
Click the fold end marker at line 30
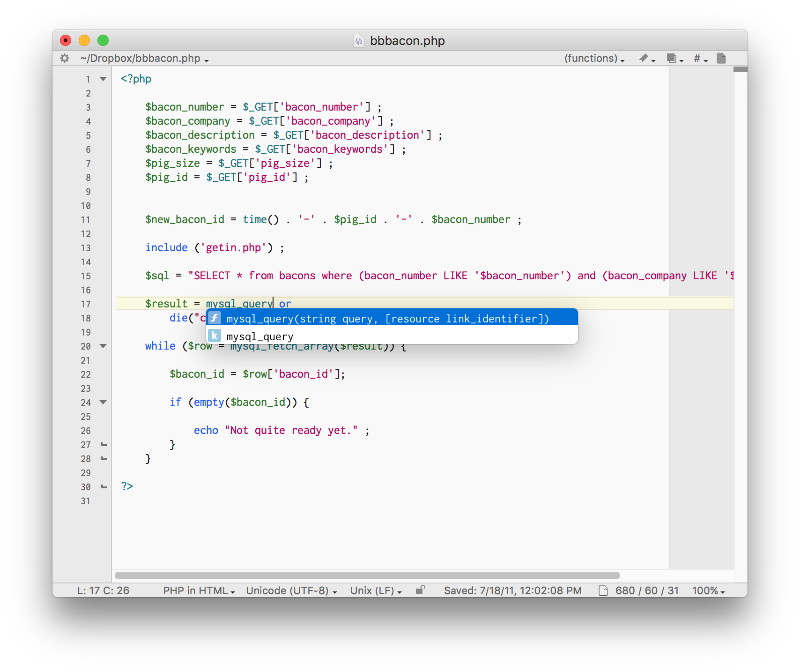(104, 486)
